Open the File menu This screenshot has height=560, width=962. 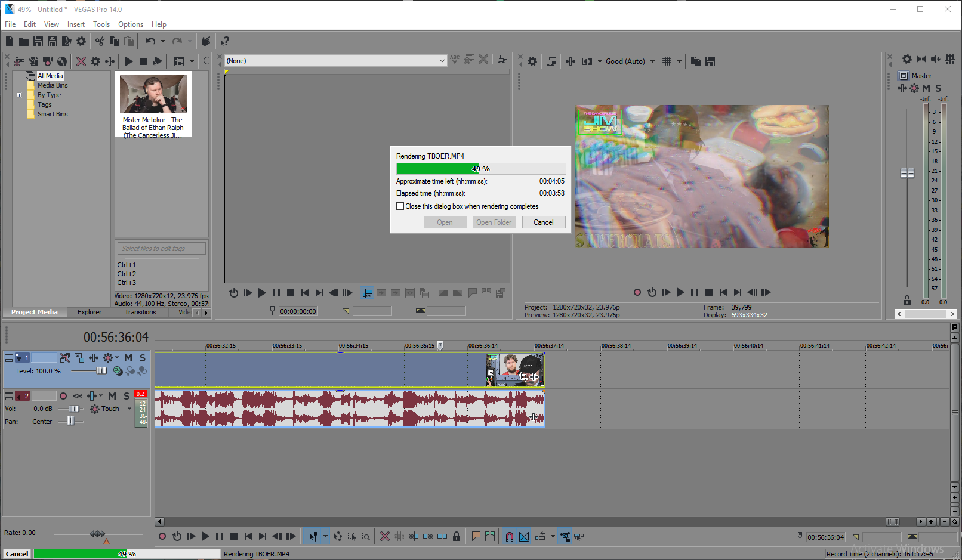(x=10, y=24)
